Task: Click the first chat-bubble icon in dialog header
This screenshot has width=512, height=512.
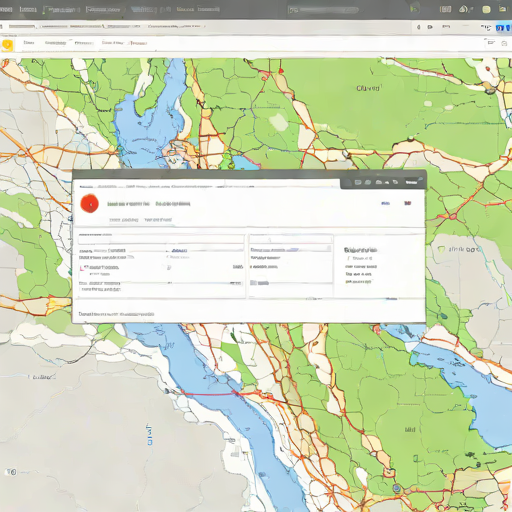Action: click(x=358, y=182)
